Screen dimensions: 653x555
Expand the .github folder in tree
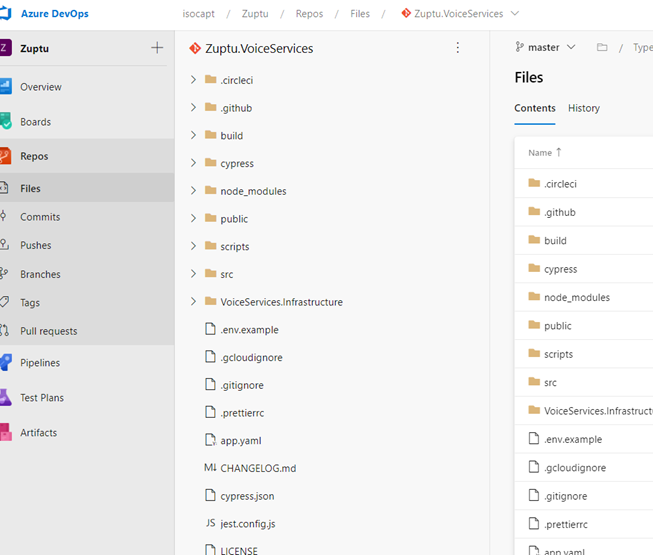pyautogui.click(x=193, y=107)
